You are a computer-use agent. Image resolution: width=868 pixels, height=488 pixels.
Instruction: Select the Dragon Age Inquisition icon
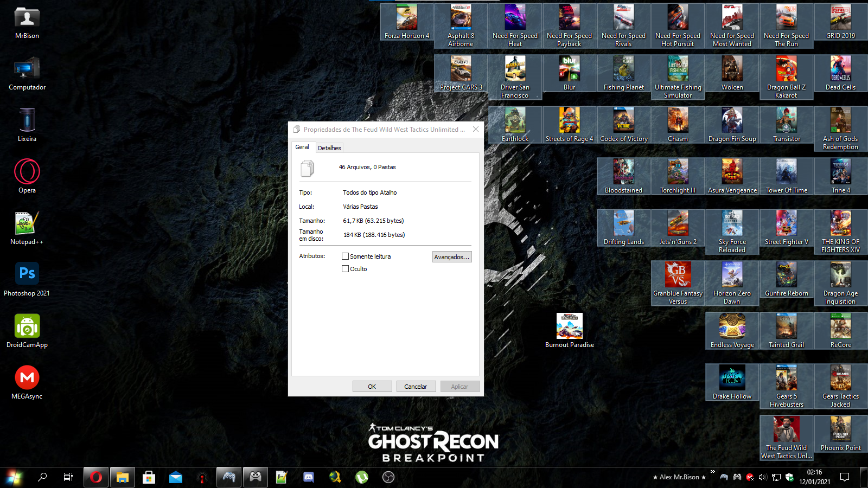(x=840, y=284)
